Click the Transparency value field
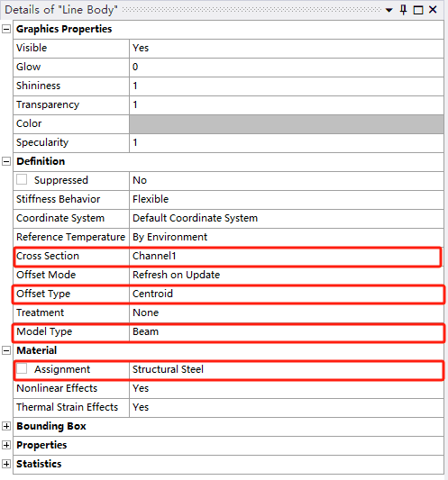This screenshot has height=480, width=448. click(x=287, y=105)
